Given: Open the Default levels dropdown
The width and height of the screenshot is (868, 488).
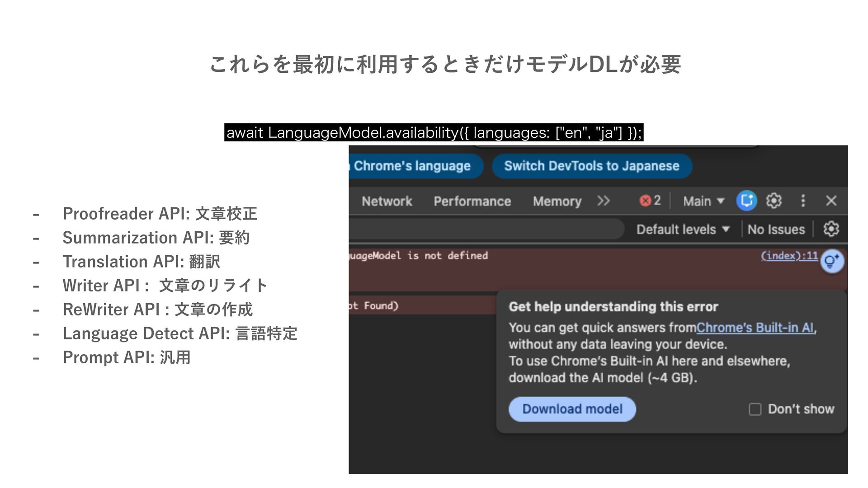Looking at the screenshot, I should [683, 230].
